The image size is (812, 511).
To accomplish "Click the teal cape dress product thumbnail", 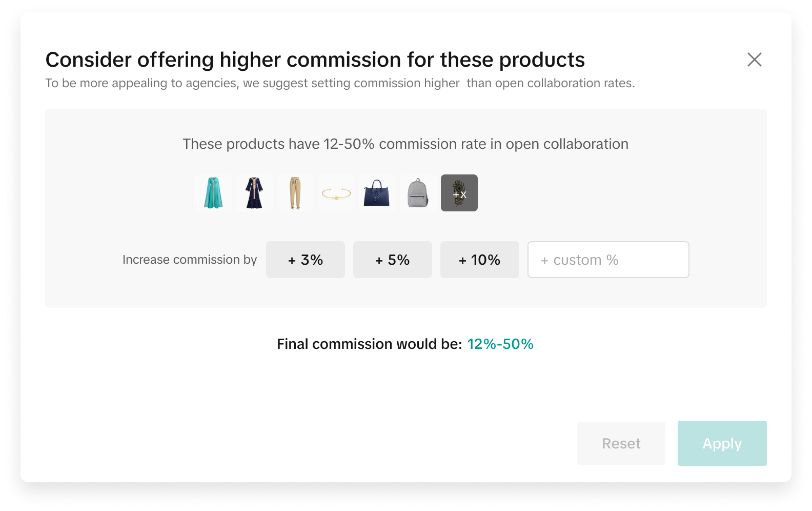I will click(213, 193).
